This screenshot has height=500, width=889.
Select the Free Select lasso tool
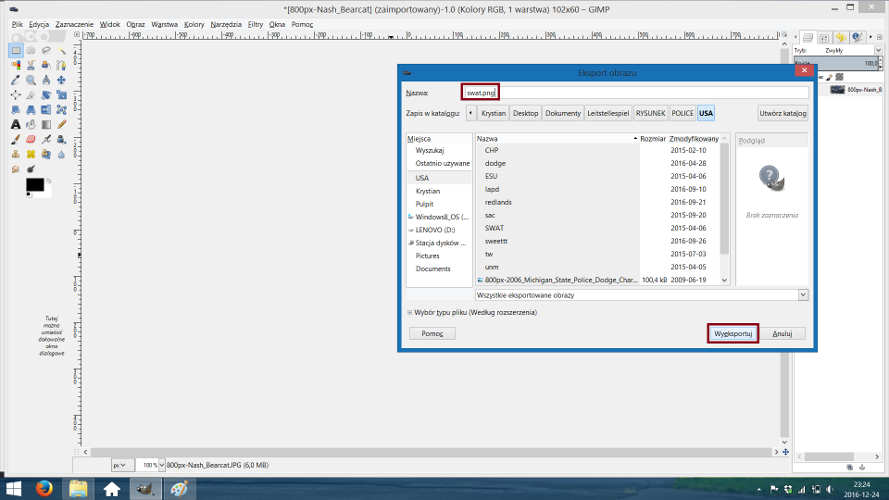pos(46,50)
